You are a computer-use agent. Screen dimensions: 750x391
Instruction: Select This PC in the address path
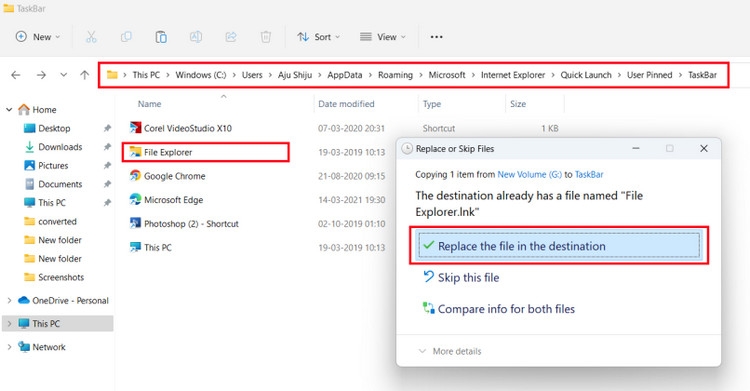pos(146,75)
